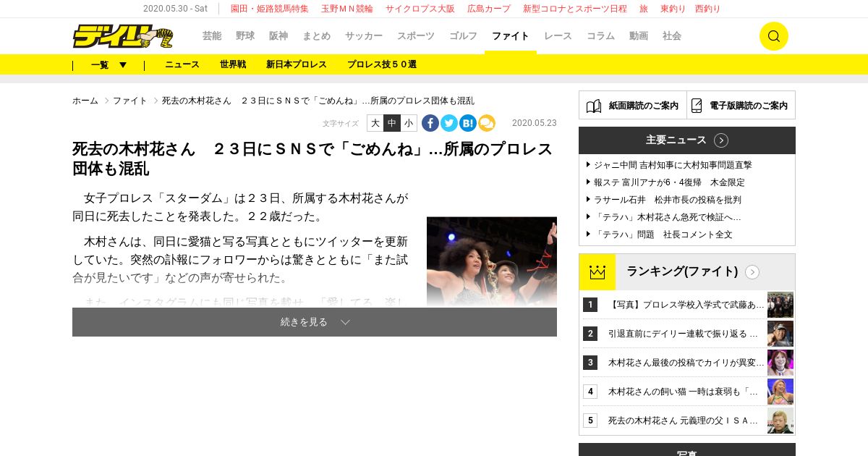Set font size to 中
868x456 pixels.
(x=391, y=123)
